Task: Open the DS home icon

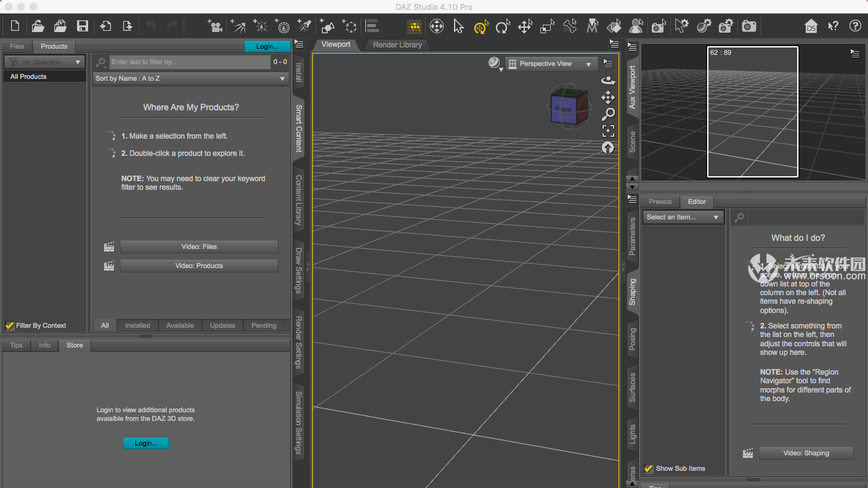Action: tap(811, 26)
